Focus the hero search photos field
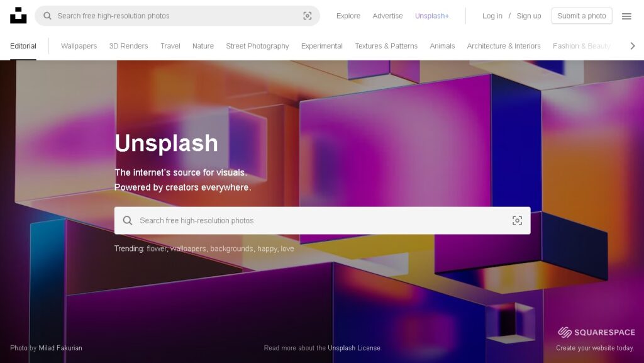644x363 pixels. [x=323, y=221]
